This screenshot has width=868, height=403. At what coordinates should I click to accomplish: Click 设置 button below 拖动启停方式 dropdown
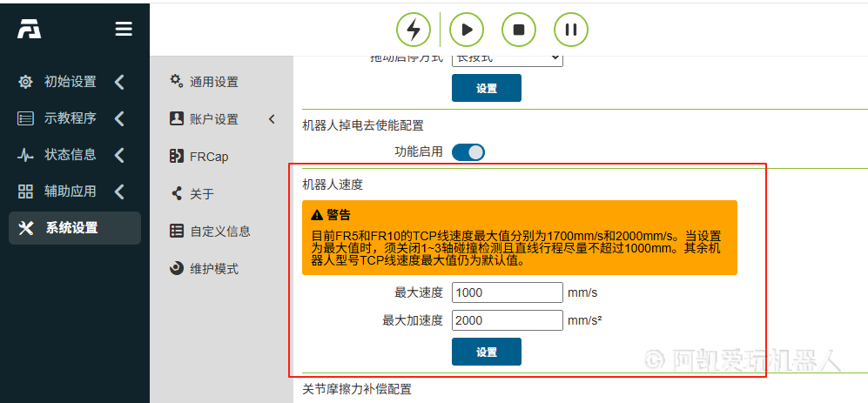click(x=487, y=88)
